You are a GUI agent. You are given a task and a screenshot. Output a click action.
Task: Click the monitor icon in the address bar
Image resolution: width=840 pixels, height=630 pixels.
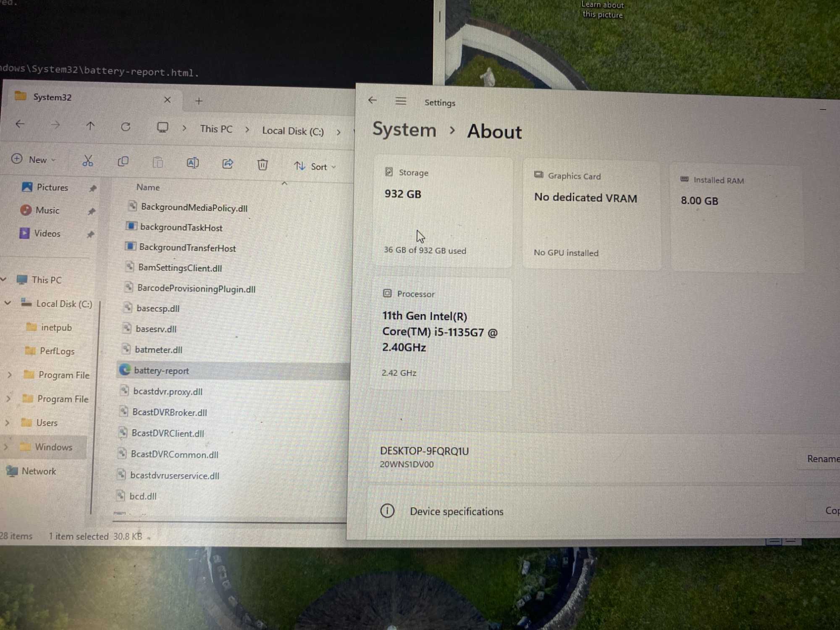tap(163, 128)
